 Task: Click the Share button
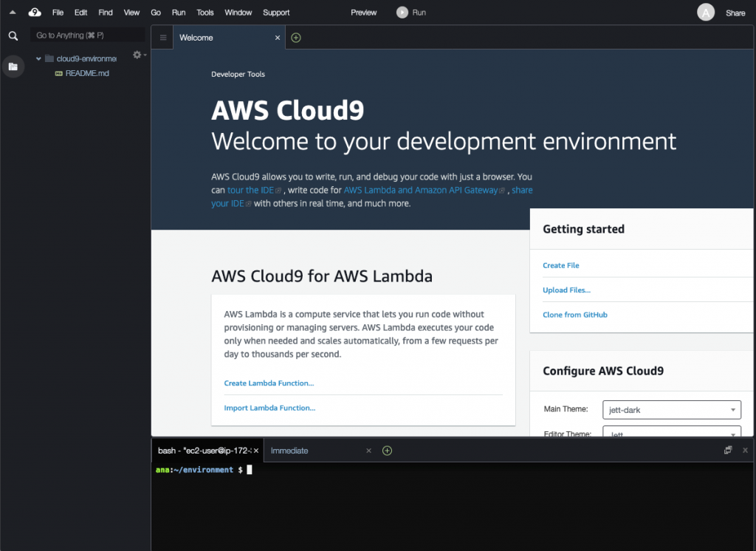coord(735,13)
